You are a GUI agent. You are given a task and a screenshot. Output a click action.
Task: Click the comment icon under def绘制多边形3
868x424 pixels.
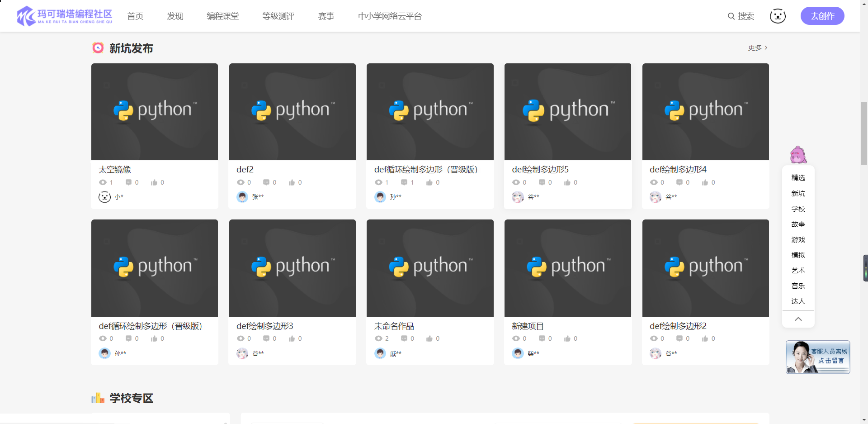point(267,338)
